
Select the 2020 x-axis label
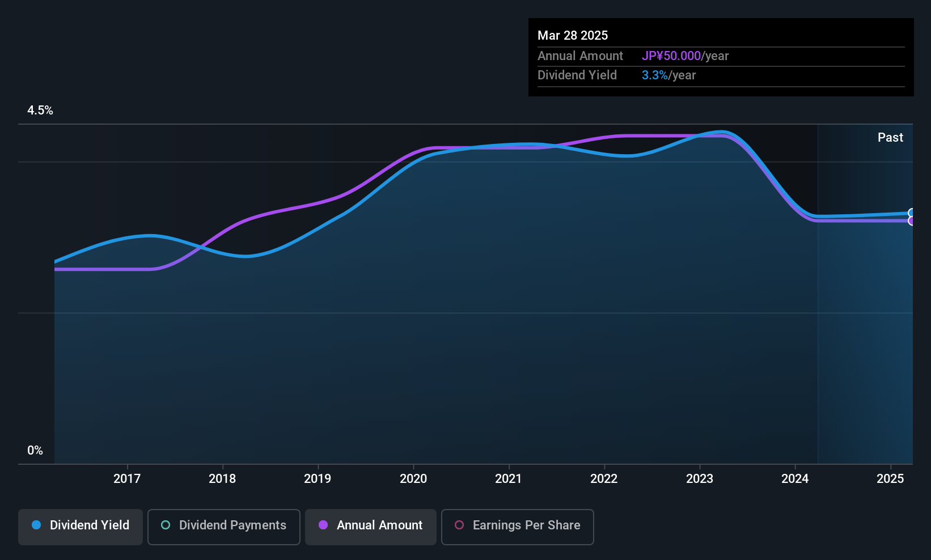pyautogui.click(x=413, y=479)
